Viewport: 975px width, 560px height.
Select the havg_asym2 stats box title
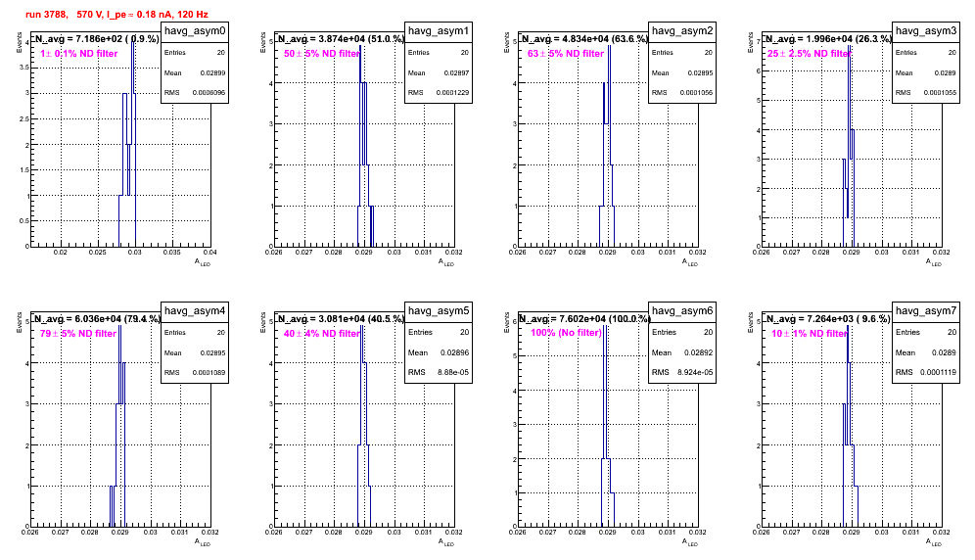[682, 31]
